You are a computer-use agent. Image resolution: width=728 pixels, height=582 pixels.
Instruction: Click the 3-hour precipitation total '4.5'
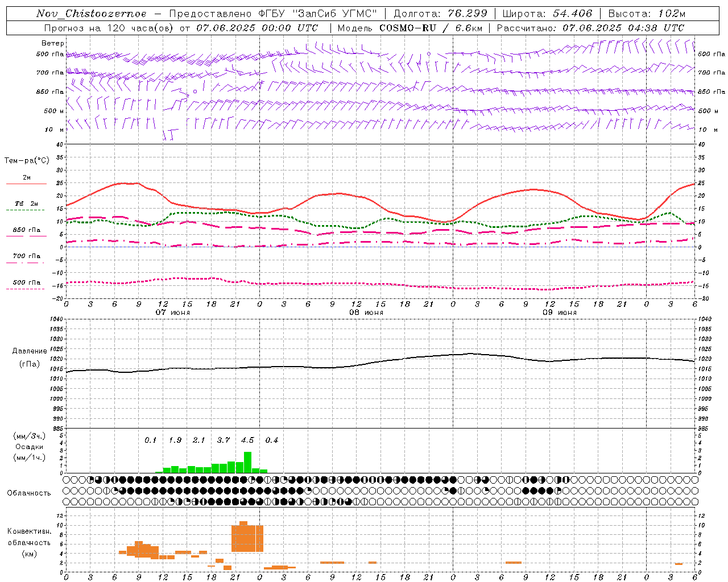(x=247, y=440)
